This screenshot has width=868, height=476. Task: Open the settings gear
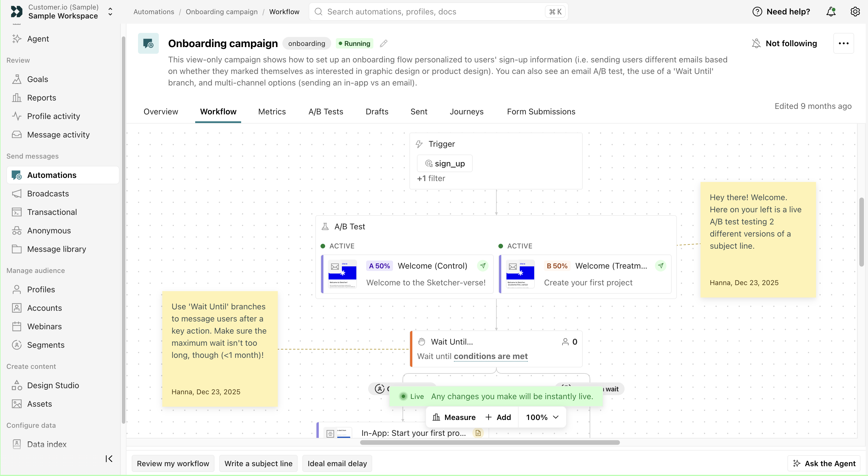pyautogui.click(x=855, y=12)
